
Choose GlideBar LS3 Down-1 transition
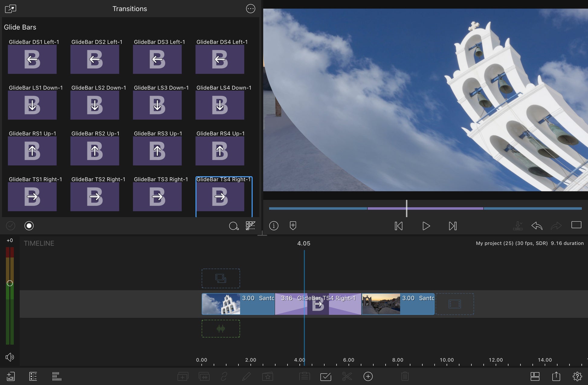157,105
